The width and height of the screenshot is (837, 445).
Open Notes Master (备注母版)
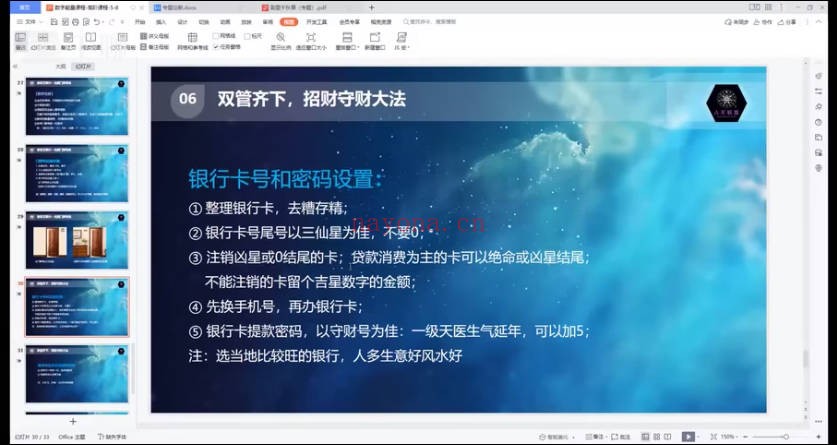tap(155, 47)
